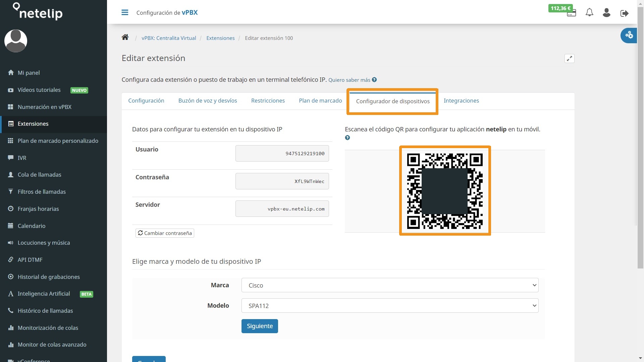Open the Modelo dropdown showing SPA112
Image resolution: width=644 pixels, height=362 pixels.
coord(390,306)
